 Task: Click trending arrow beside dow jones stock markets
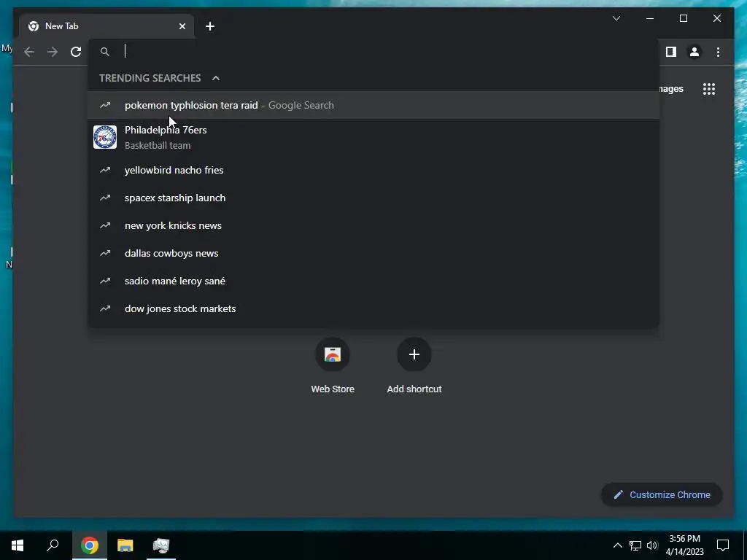[x=105, y=308]
